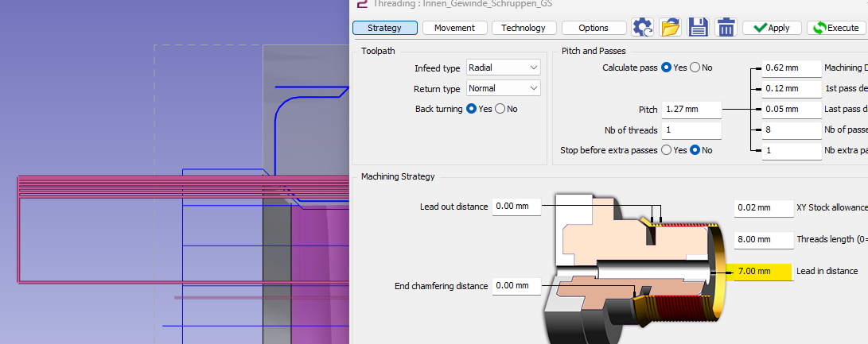The height and width of the screenshot is (344, 868).
Task: Open the folder icon to load parameters
Action: coord(671,28)
